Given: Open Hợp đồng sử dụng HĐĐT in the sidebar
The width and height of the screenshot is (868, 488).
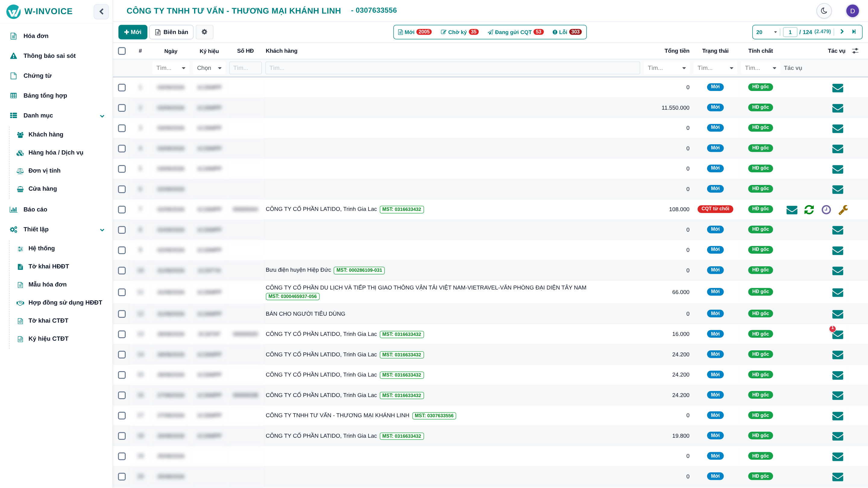Looking at the screenshot, I should 60,303.
